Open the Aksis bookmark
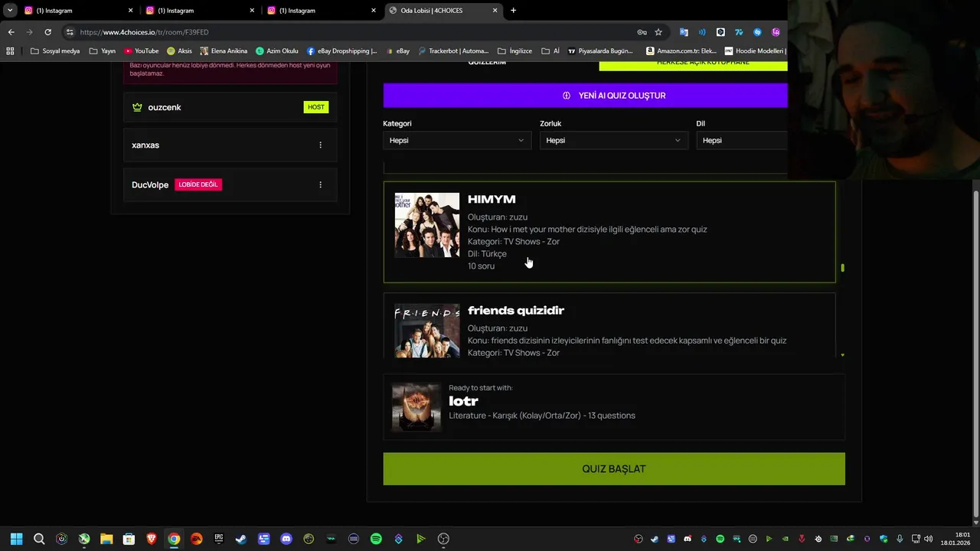The width and height of the screenshot is (980, 551). 179,51
